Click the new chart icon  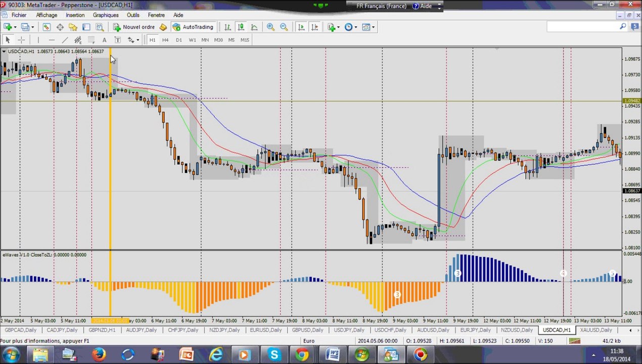(x=8, y=27)
